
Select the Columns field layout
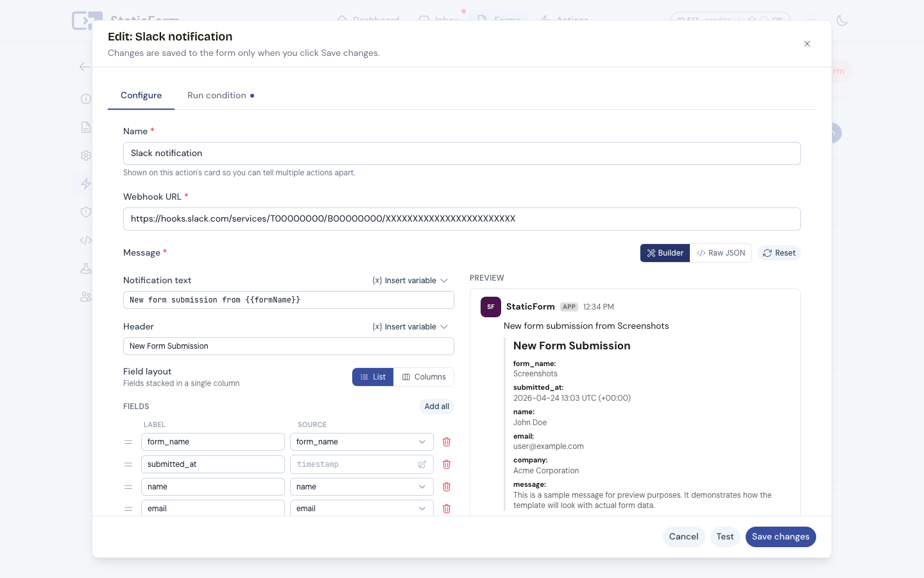(x=424, y=377)
